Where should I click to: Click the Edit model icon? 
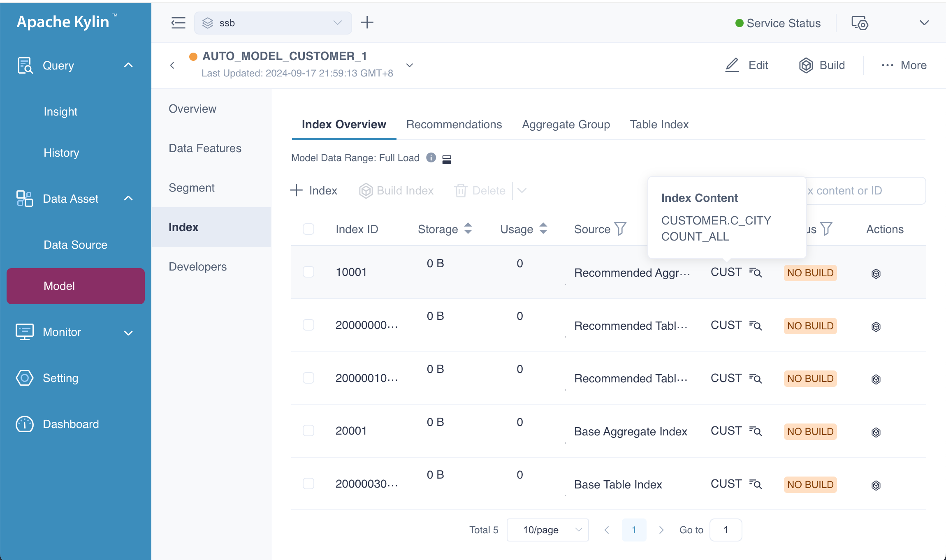pyautogui.click(x=733, y=64)
